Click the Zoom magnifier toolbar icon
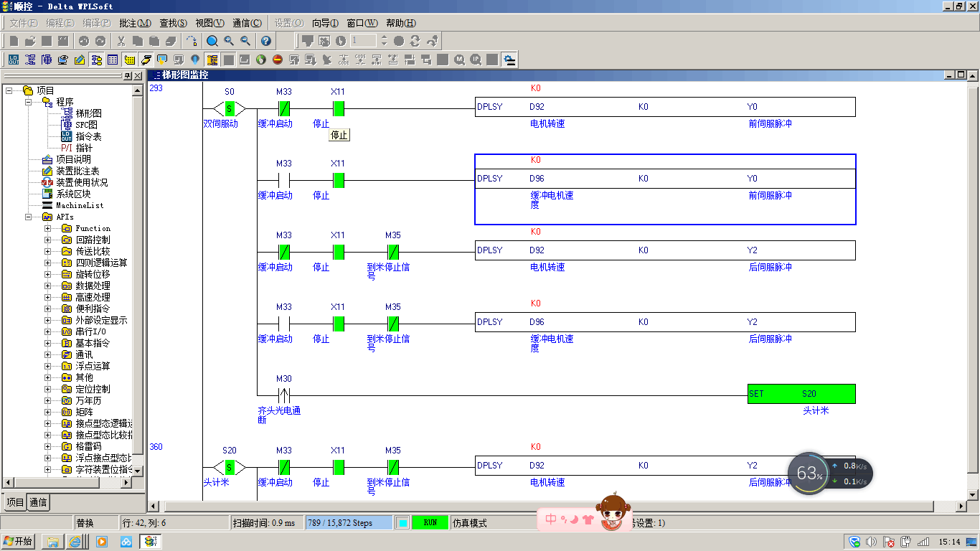The width and height of the screenshot is (980, 551). tap(212, 41)
